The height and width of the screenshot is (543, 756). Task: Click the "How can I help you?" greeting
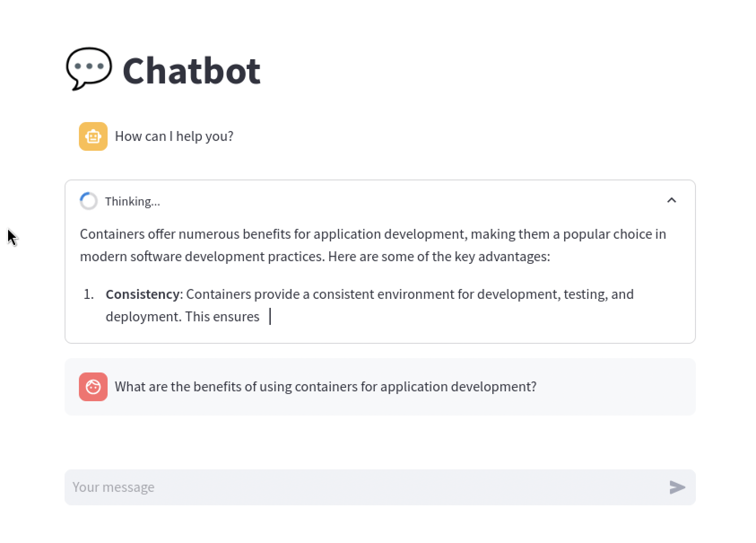tap(174, 136)
